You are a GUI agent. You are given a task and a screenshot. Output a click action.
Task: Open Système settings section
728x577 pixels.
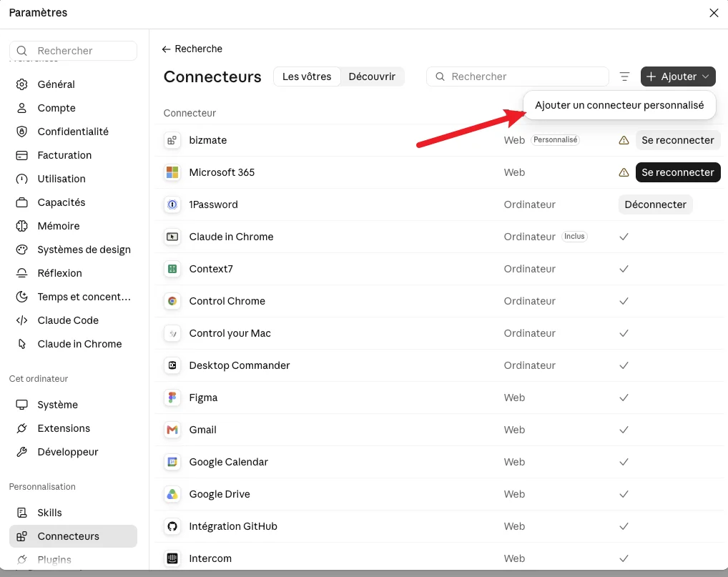(73, 405)
